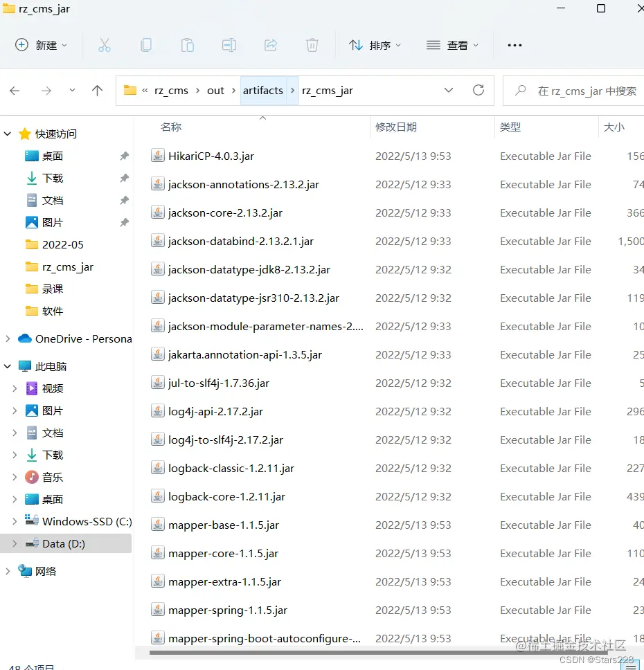Open the 排序 sort dropdown
Viewport: 644px width, 670px height.
click(375, 45)
